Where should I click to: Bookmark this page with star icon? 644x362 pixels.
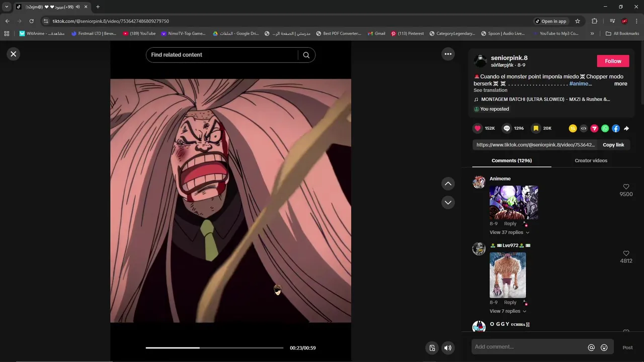point(578,21)
